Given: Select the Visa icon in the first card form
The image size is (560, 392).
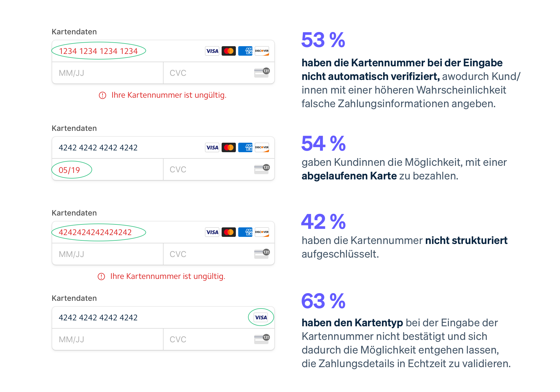Looking at the screenshot, I should (212, 51).
